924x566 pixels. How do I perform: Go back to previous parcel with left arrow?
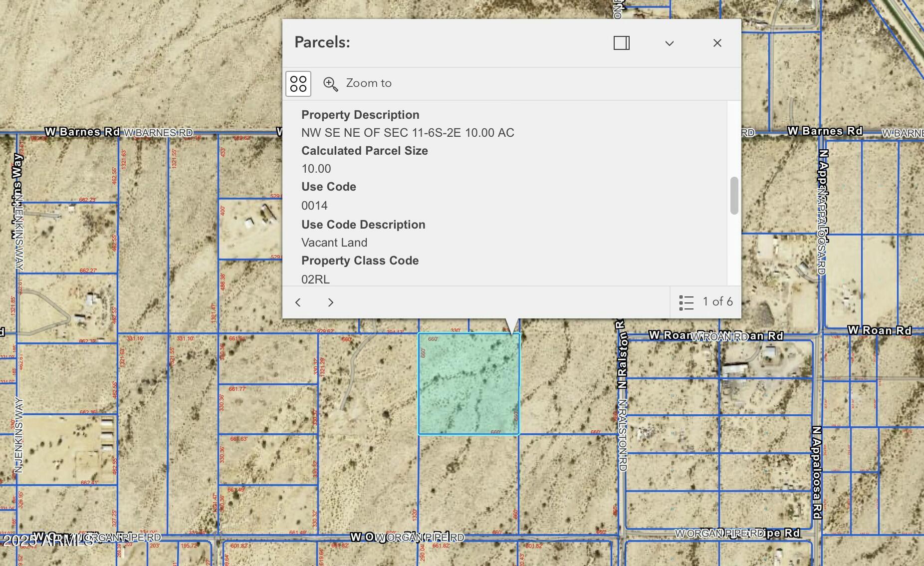298,302
